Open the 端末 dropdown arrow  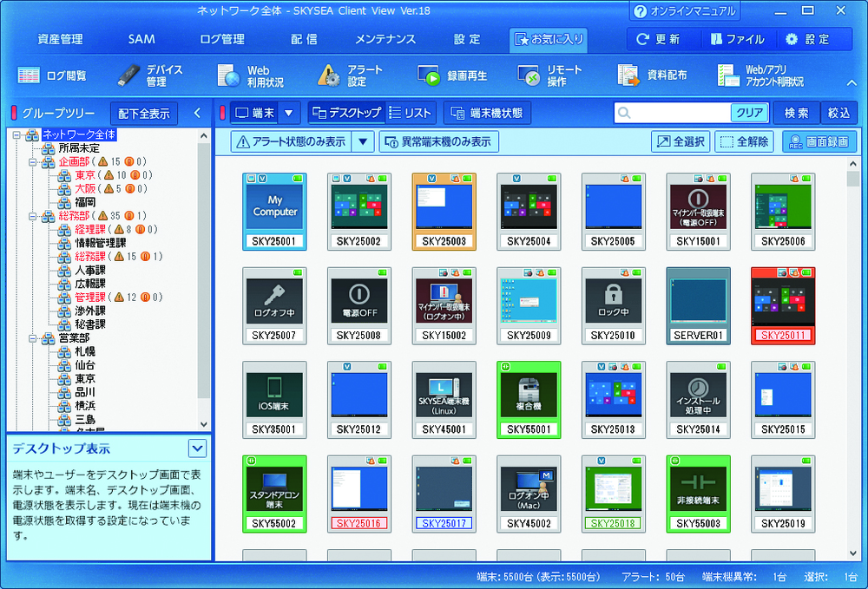click(289, 113)
